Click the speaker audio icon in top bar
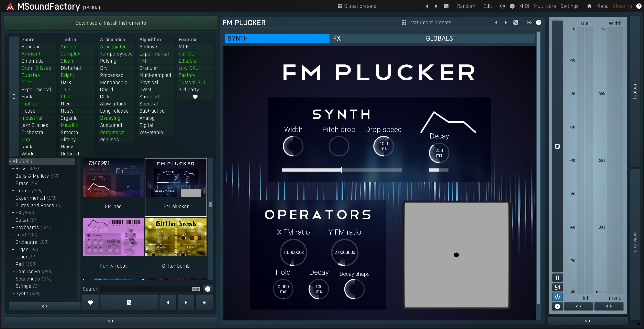This screenshot has height=329, width=644. click(502, 6)
